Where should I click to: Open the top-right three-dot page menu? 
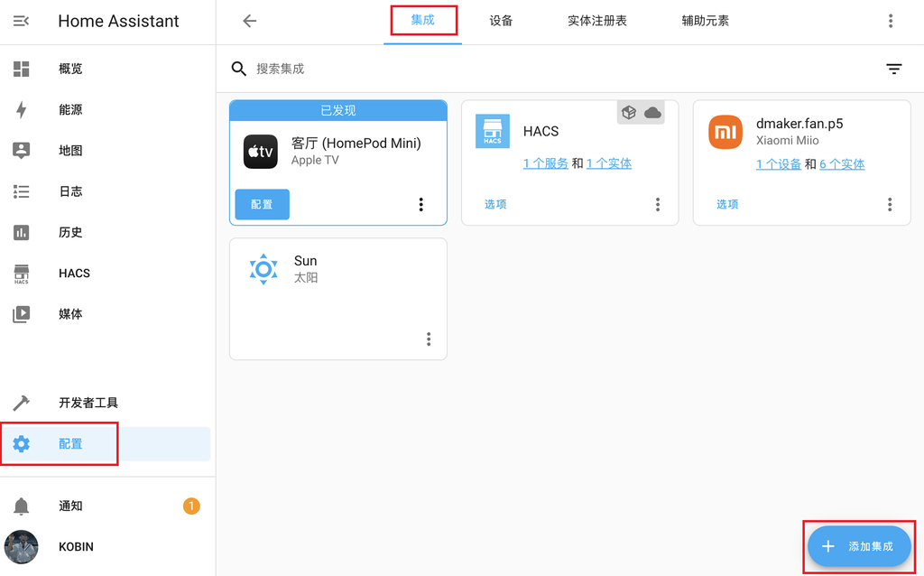(x=892, y=20)
